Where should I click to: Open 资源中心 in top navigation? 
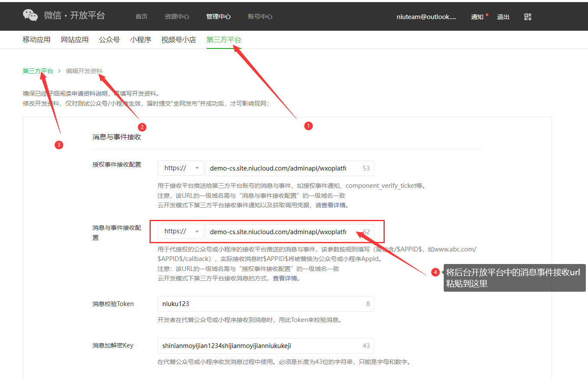tap(177, 16)
